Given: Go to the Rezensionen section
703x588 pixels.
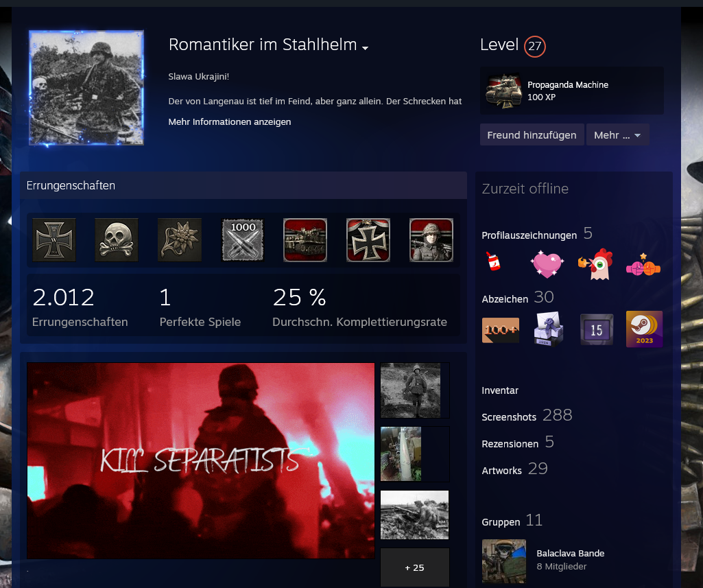Looking at the screenshot, I should click(510, 444).
